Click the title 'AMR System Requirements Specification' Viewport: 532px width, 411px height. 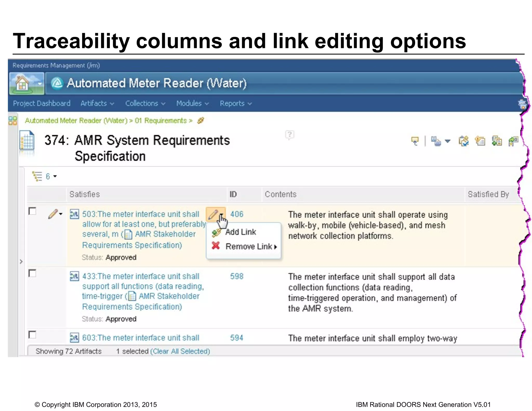(x=152, y=148)
